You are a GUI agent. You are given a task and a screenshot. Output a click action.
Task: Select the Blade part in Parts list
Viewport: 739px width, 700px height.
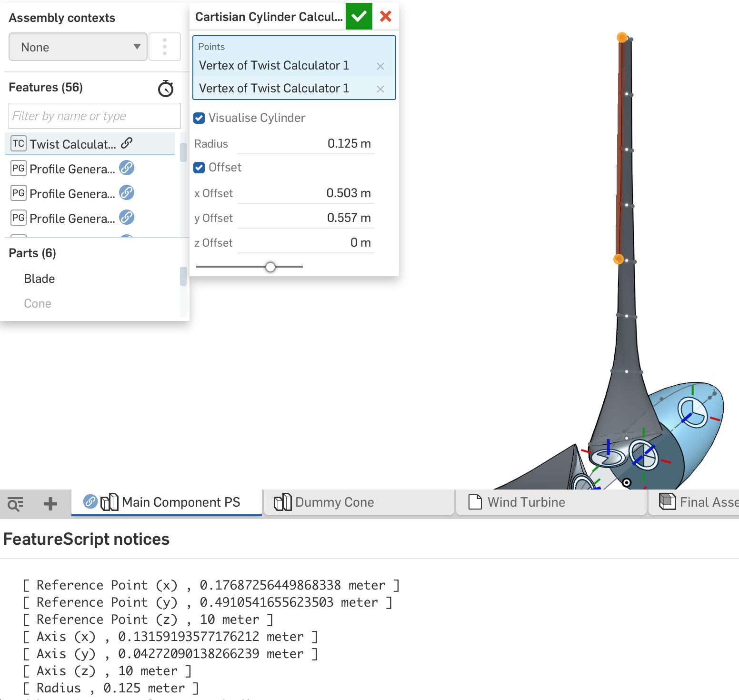[40, 279]
